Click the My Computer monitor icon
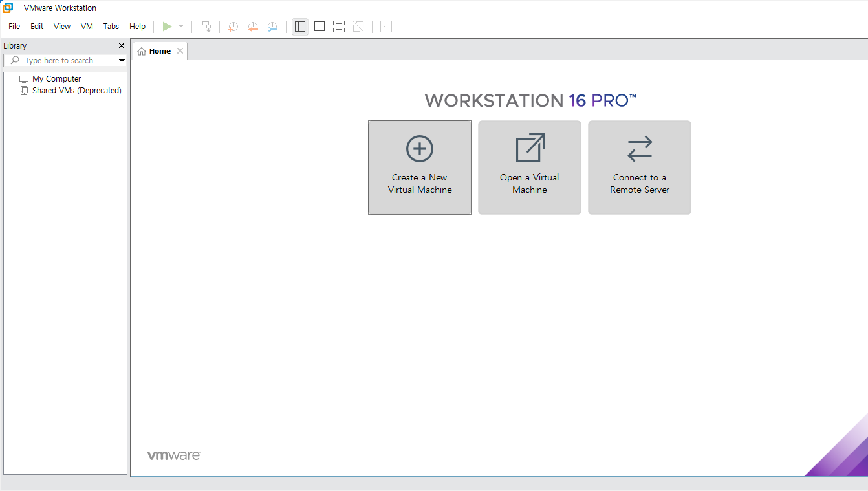 (24, 79)
